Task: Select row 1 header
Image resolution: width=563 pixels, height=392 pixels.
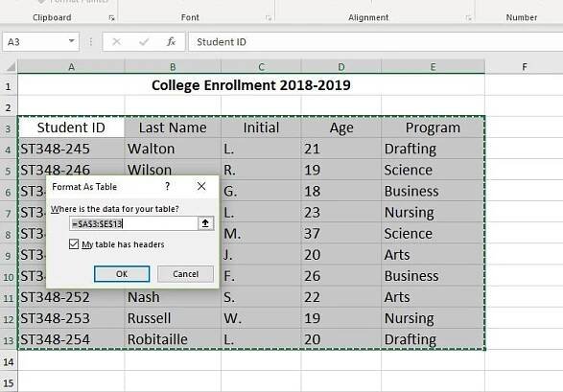Action: (9, 85)
